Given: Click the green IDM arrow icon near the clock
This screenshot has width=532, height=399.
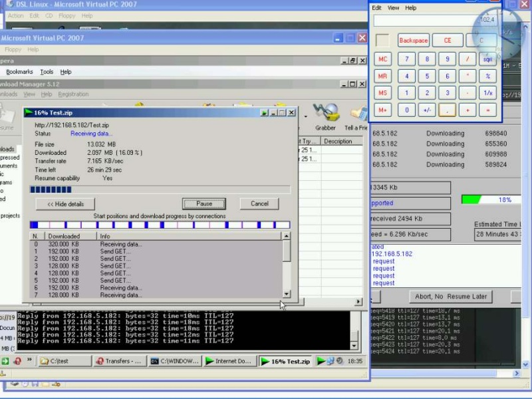Looking at the screenshot, I should pyautogui.click(x=322, y=361).
